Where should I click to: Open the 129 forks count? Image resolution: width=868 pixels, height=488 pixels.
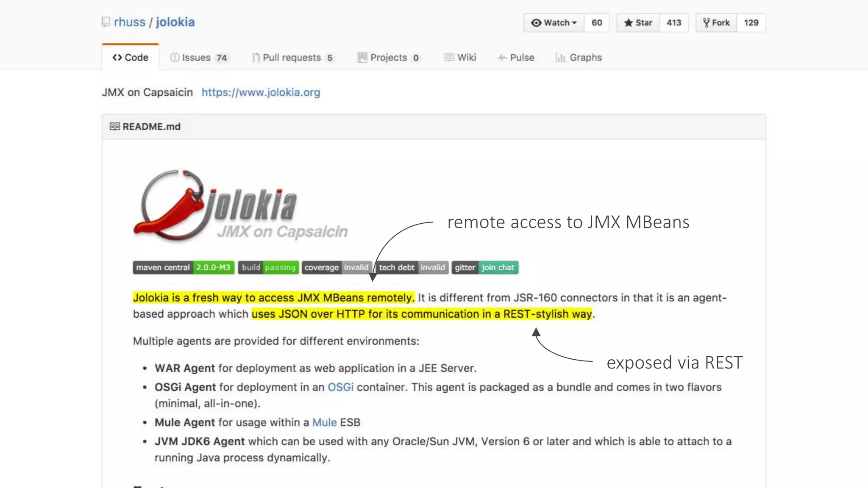[x=751, y=23]
